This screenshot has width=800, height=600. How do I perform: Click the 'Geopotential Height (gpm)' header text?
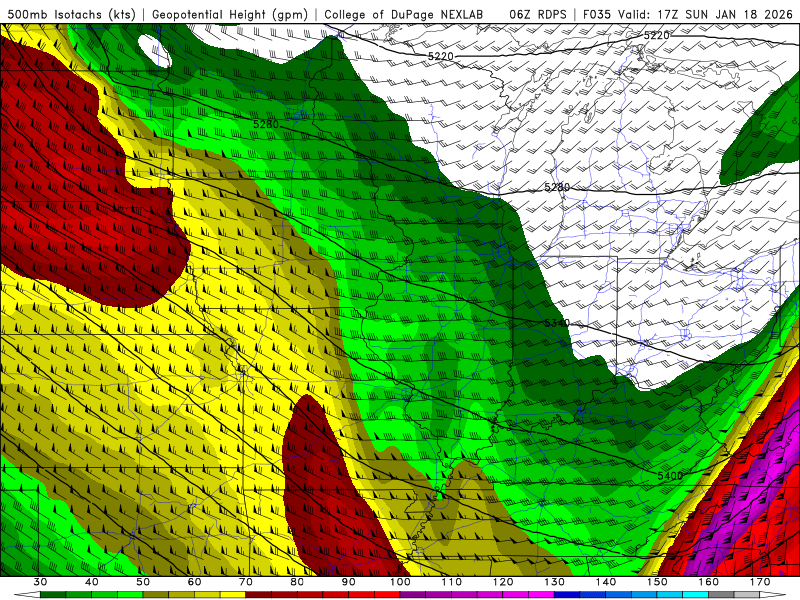(229, 14)
